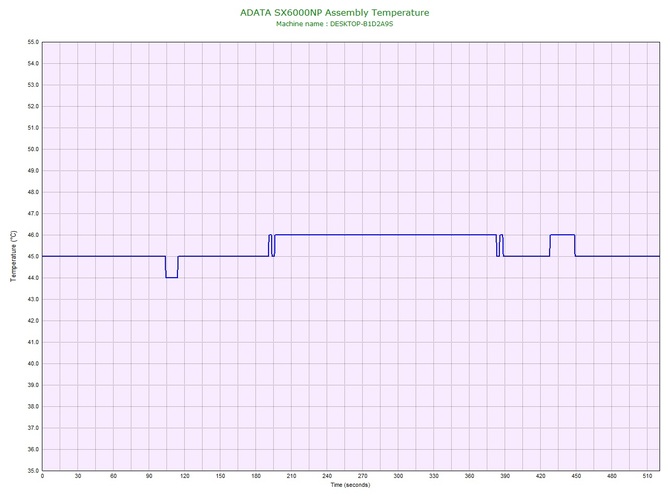The image size is (670, 502).
Task: Click the 45.0 value on temperature axis
Action: point(33,256)
